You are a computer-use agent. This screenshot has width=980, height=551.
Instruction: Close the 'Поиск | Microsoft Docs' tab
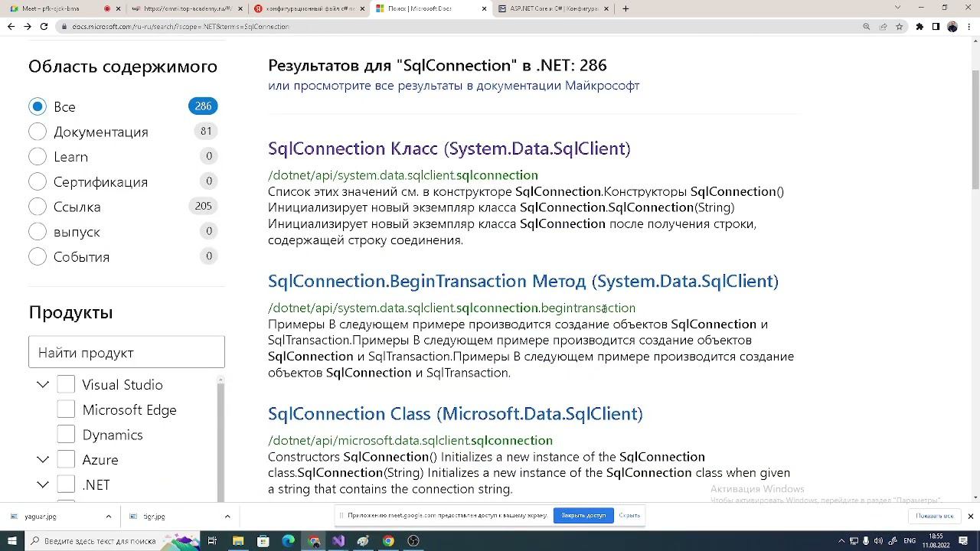coord(484,8)
